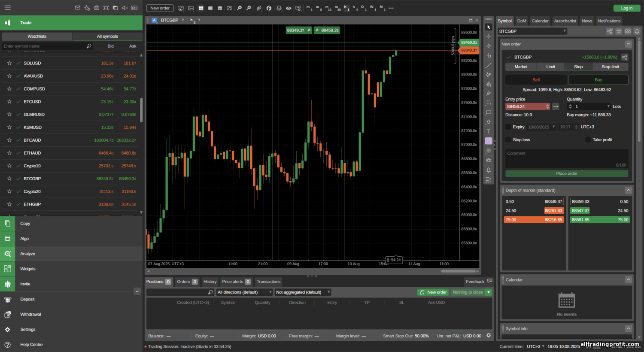Open settings gear in positions status bar

[488, 336]
